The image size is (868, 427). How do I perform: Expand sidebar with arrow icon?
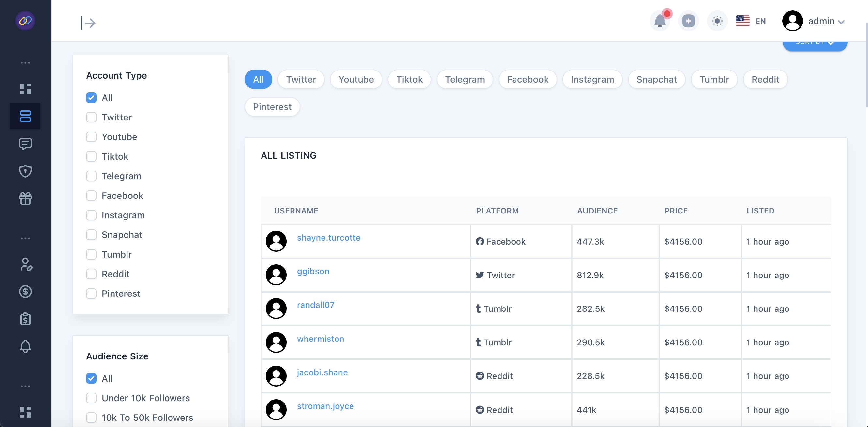(x=88, y=23)
